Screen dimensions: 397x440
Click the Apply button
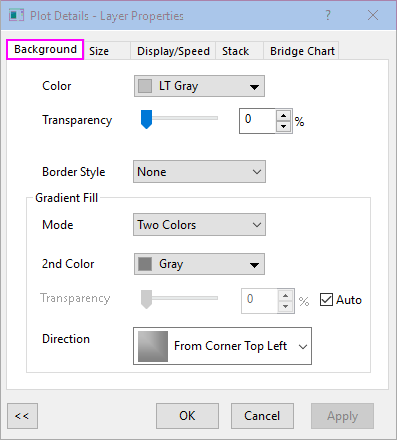pos(342,416)
